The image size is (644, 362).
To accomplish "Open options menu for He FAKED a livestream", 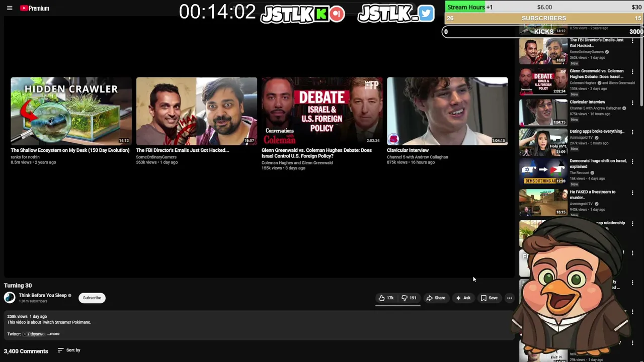I will pyautogui.click(x=632, y=193).
